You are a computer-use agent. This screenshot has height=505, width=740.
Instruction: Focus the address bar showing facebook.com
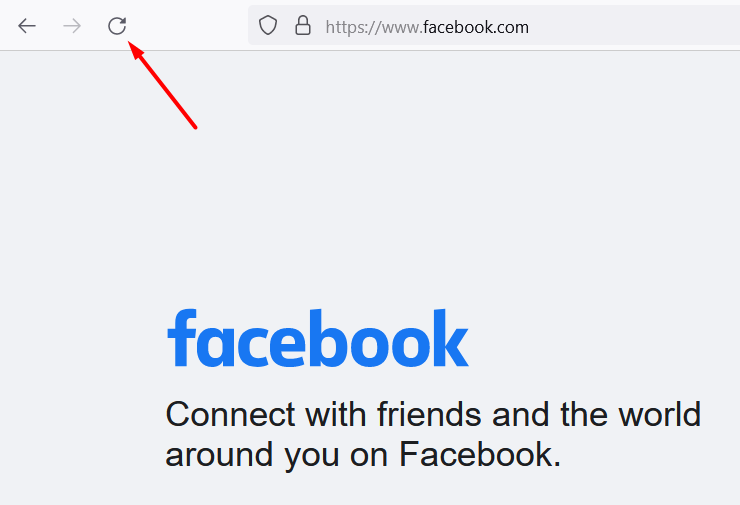(494, 25)
